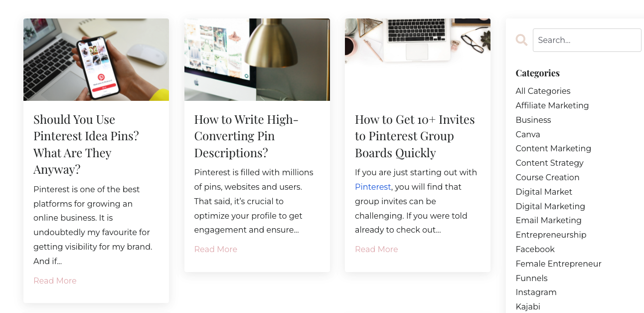Select the Kajabi category
644x313 pixels.
528,307
